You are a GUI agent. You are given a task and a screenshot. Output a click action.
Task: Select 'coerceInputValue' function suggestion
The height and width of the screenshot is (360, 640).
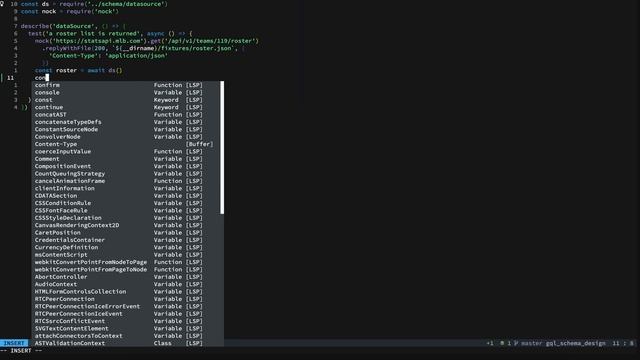128,151
